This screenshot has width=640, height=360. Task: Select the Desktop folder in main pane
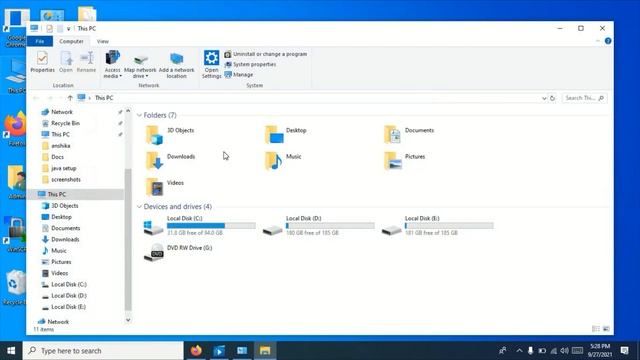point(286,135)
